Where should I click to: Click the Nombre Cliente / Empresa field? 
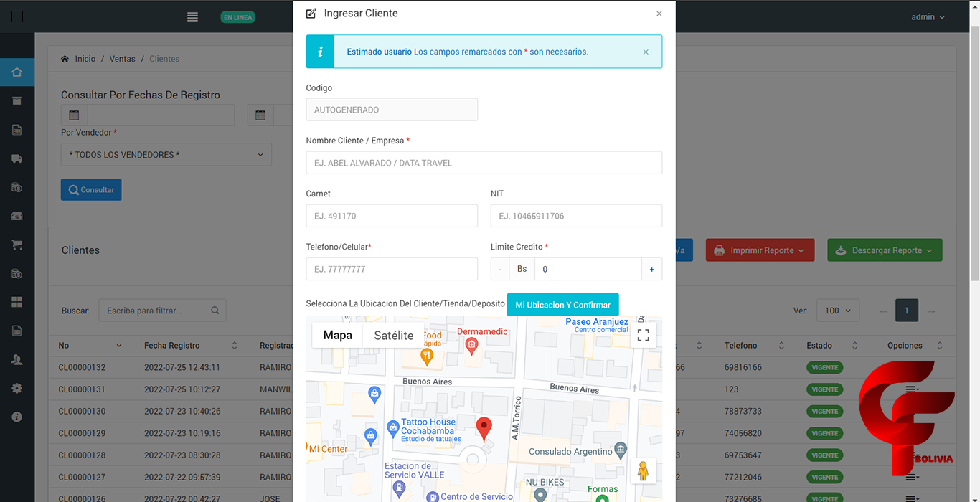tap(484, 163)
